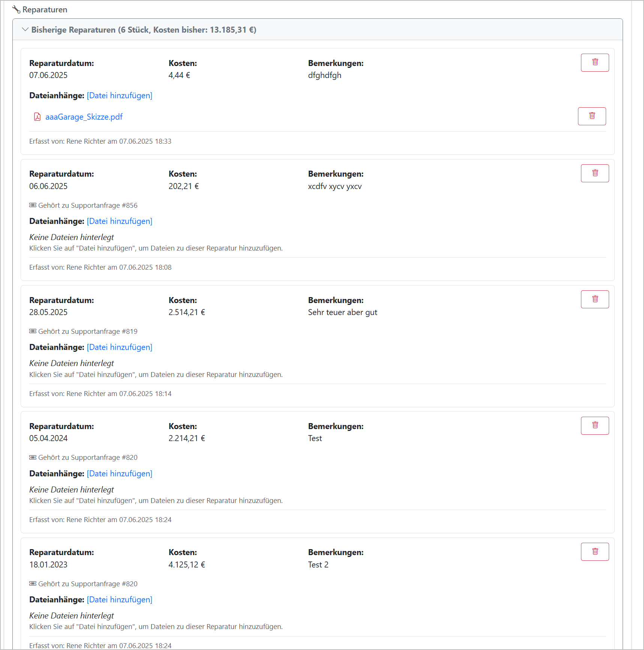Delete the attachment aaaGarage_Skizze.pdf
Viewport: 644px width, 650px height.
click(591, 116)
